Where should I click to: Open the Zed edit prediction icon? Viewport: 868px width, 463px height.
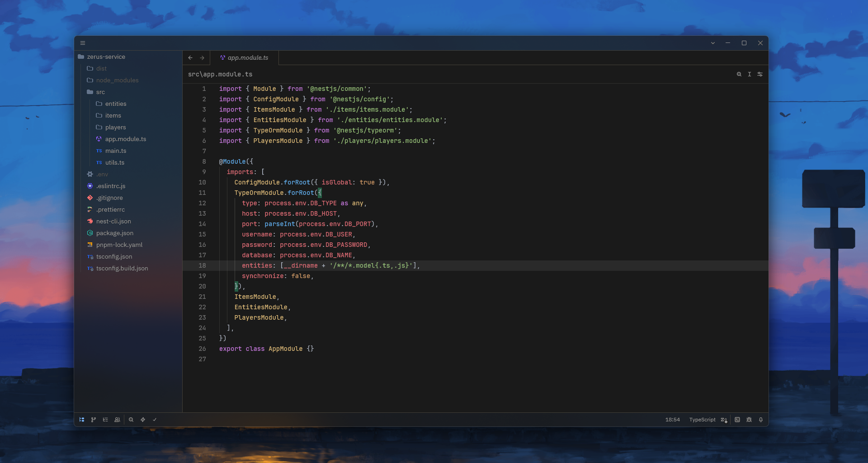coord(724,420)
